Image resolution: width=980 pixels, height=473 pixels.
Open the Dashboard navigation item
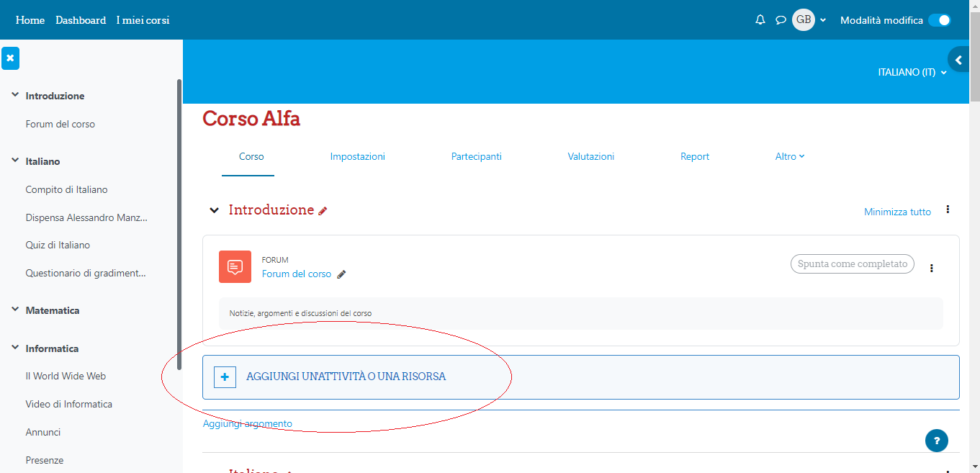[81, 20]
